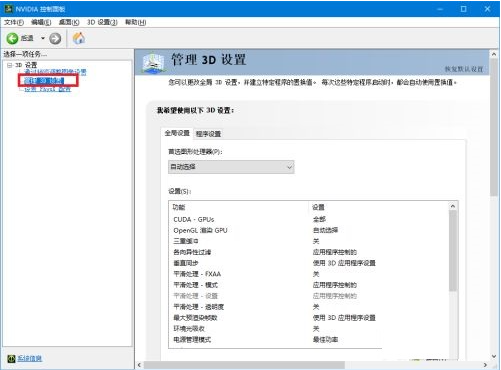This screenshot has height=370, width=501.
Task: Select the 最大预渲染帧数 row
Action: [x=309, y=318]
